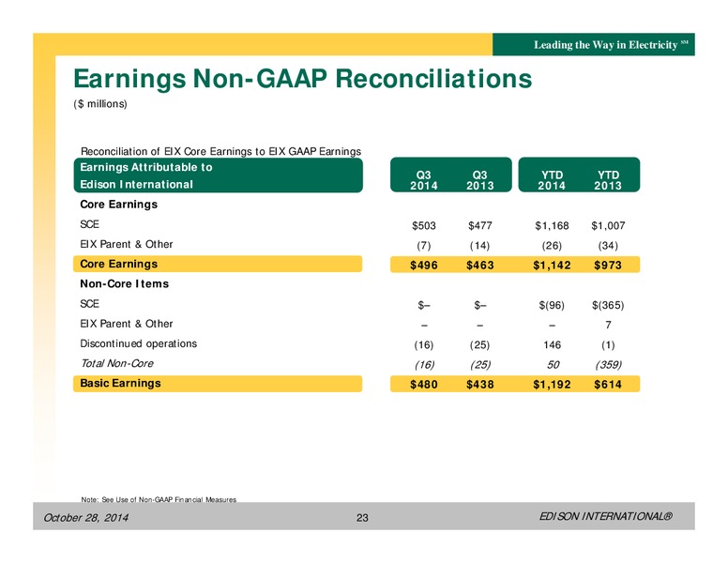Image resolution: width=728 pixels, height=563 pixels.
Task: Click italic '(25)' in the Total Non-Core row
Action: pyautogui.click(x=480, y=365)
